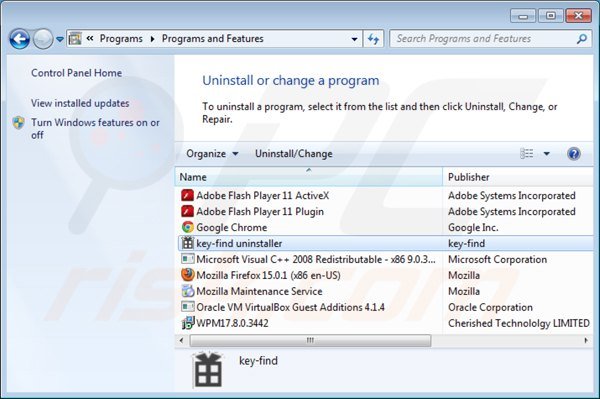600x399 pixels.
Task: Open address bar history dropdown
Action: click(x=354, y=39)
